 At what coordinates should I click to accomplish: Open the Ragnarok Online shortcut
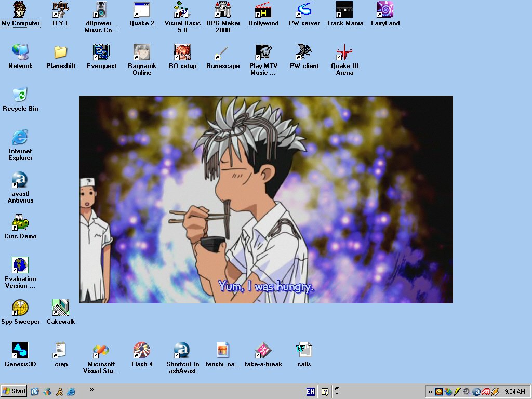142,53
